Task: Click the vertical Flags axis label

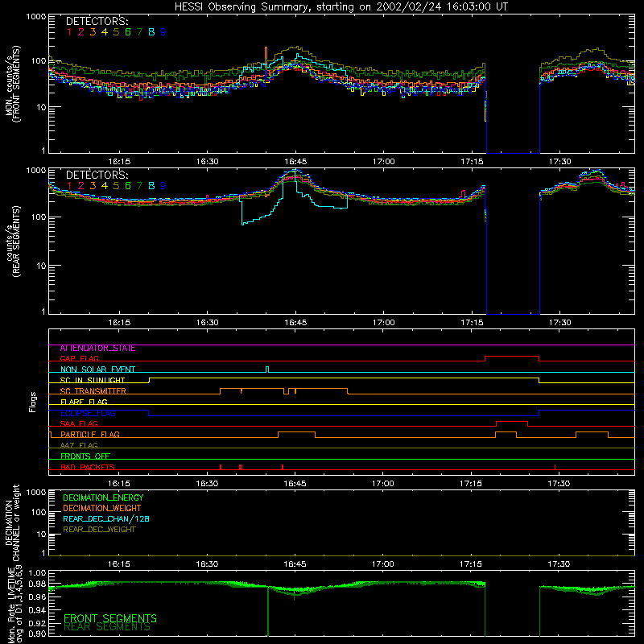Action: tap(33, 402)
